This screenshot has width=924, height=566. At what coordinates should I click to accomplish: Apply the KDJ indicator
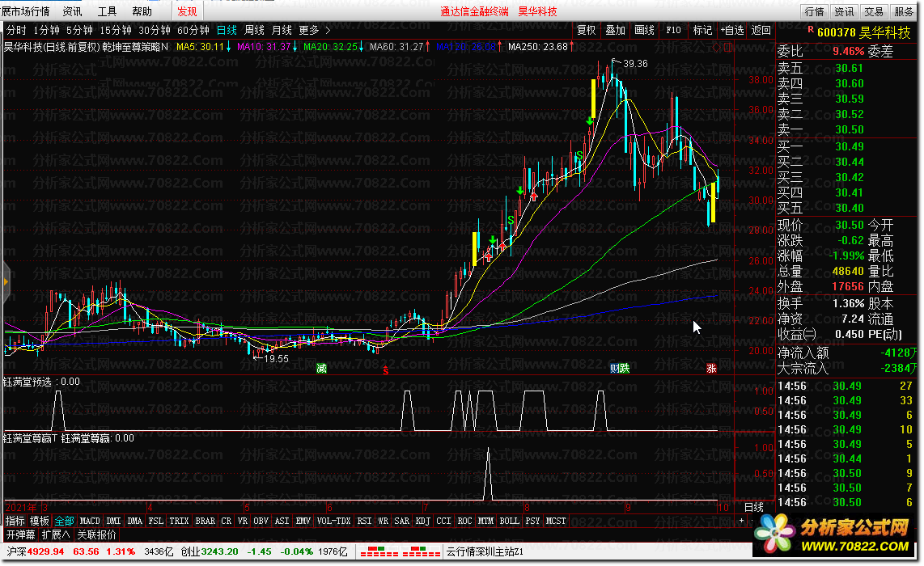coord(422,521)
